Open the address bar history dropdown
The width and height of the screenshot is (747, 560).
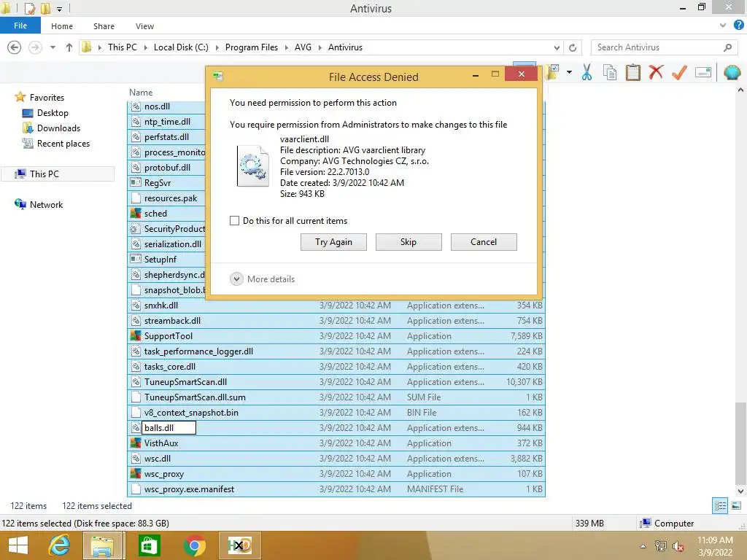(557, 47)
